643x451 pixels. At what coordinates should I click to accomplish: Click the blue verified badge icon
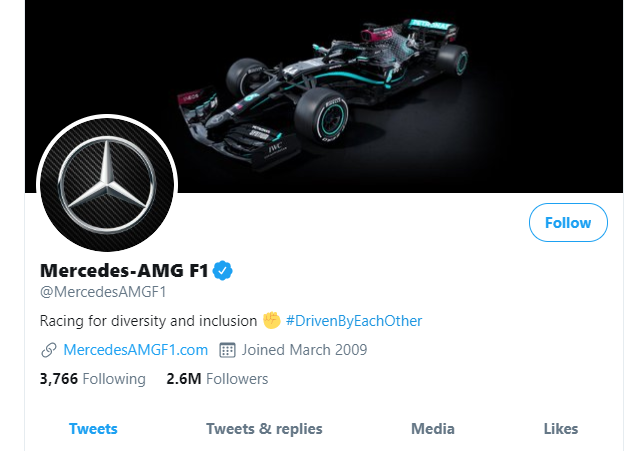click(x=222, y=270)
